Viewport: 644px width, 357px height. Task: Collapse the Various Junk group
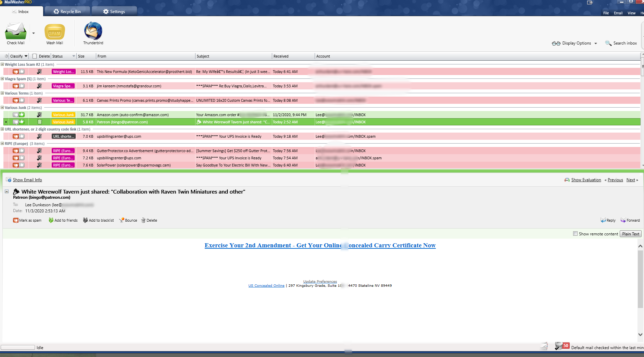2,108
